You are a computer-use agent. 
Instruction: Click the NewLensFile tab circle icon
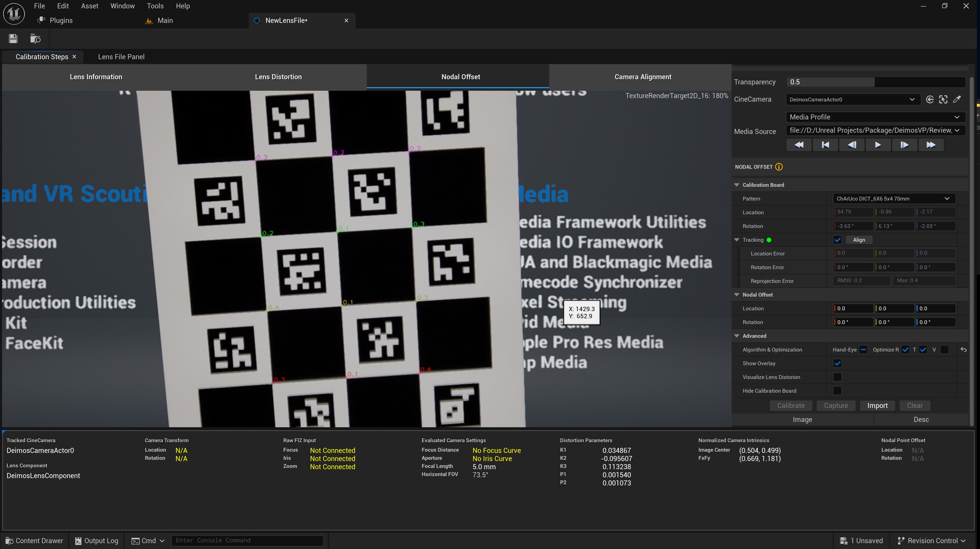pos(257,21)
